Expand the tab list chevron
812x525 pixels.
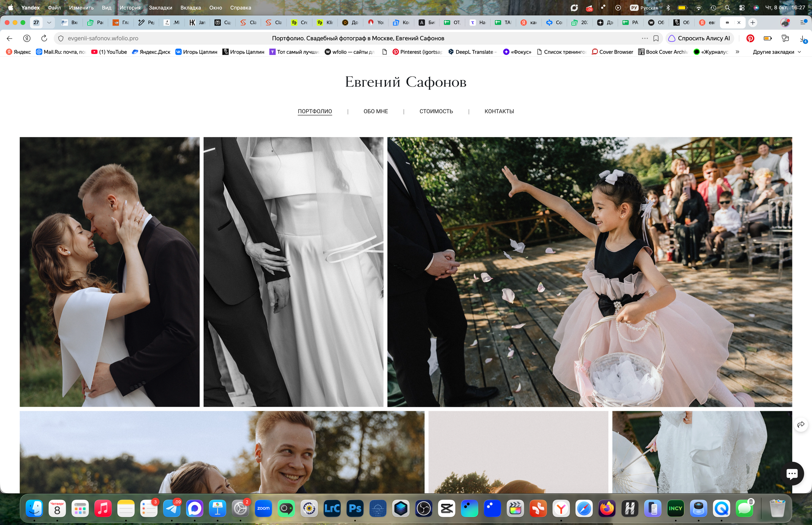click(49, 23)
